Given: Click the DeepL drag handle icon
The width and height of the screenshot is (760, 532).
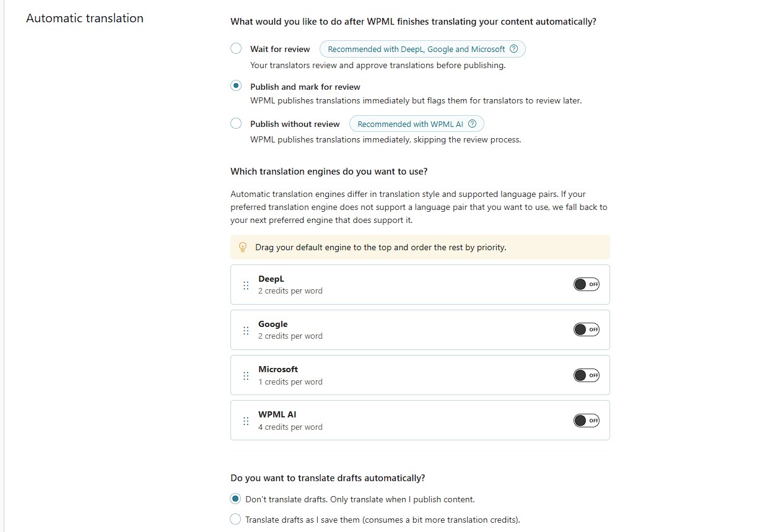Looking at the screenshot, I should pyautogui.click(x=246, y=285).
